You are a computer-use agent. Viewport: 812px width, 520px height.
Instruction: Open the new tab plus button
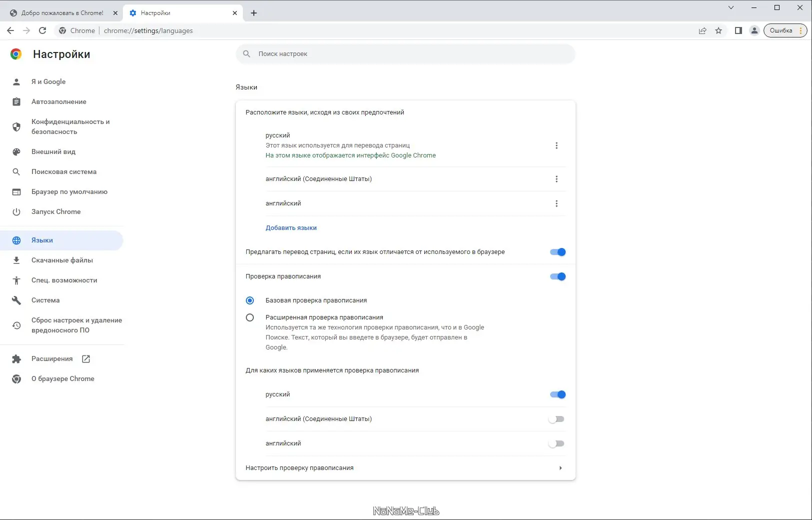(x=254, y=13)
